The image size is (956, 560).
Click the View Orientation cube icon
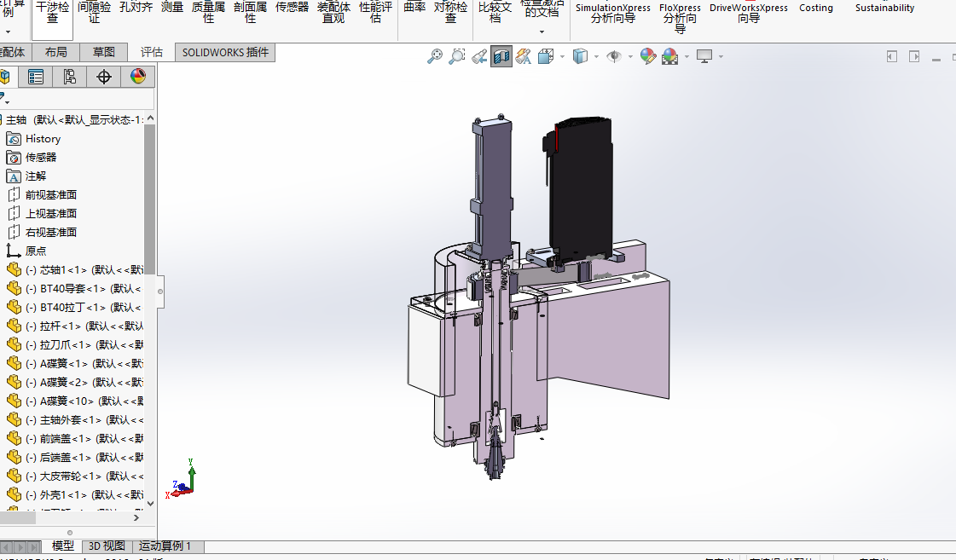(546, 56)
